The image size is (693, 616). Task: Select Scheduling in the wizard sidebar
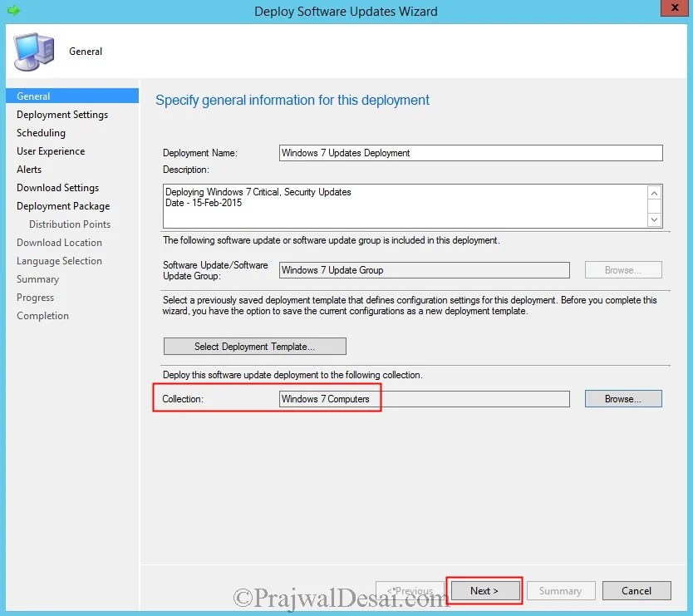[x=41, y=132]
